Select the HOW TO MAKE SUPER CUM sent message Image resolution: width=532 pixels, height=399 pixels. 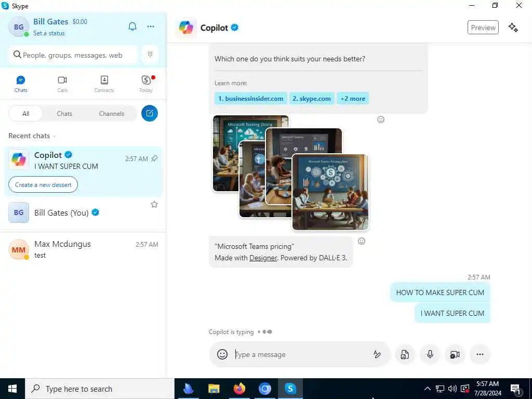pyautogui.click(x=440, y=292)
